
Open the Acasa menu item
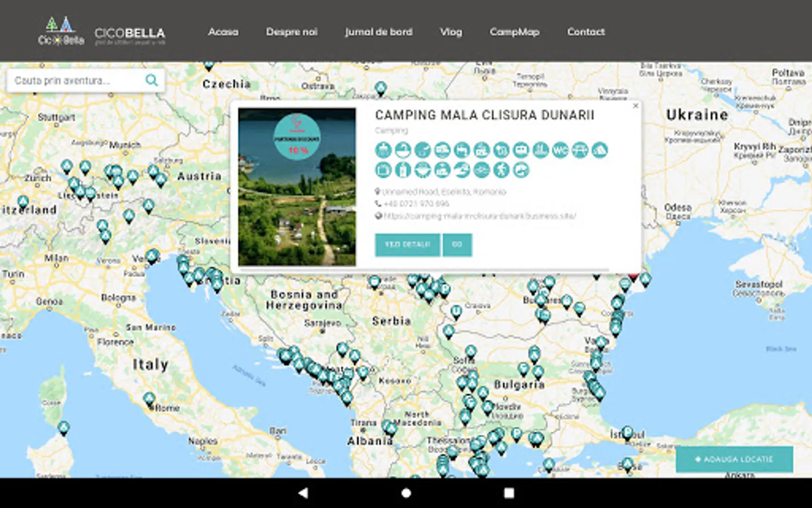coord(223,32)
